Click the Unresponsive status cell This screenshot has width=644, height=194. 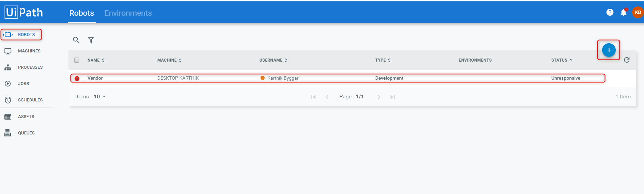pos(566,78)
